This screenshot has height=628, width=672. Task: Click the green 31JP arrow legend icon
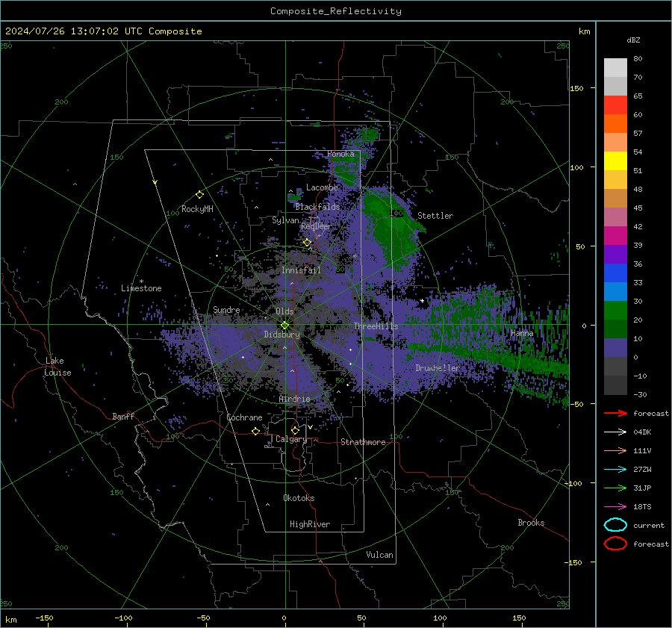point(615,488)
